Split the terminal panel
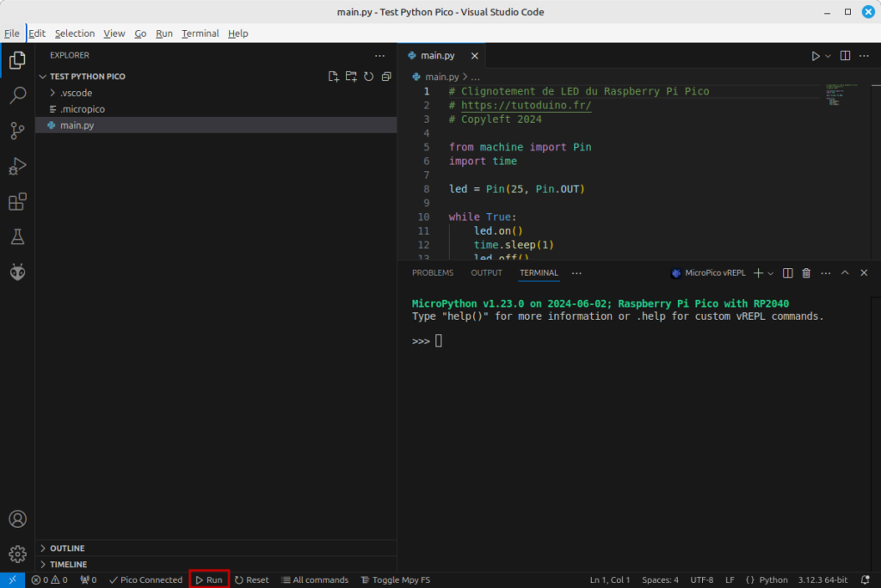Image resolution: width=881 pixels, height=588 pixels. pyautogui.click(x=788, y=273)
